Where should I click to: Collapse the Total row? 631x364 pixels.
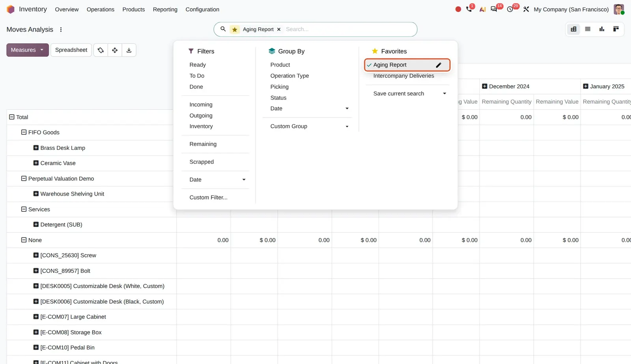tap(12, 117)
